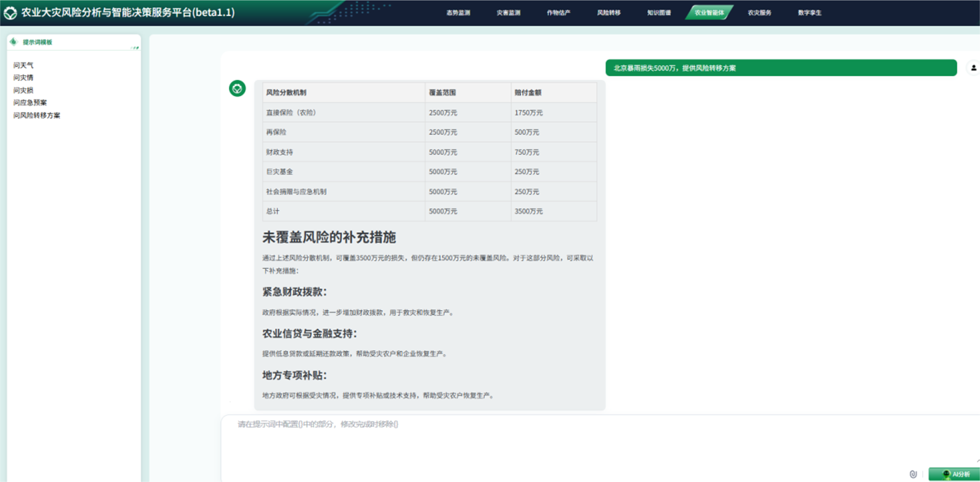Viewport: 980px width, 482px height.
Task: Open the 农灾服务 tab
Action: pos(759,13)
